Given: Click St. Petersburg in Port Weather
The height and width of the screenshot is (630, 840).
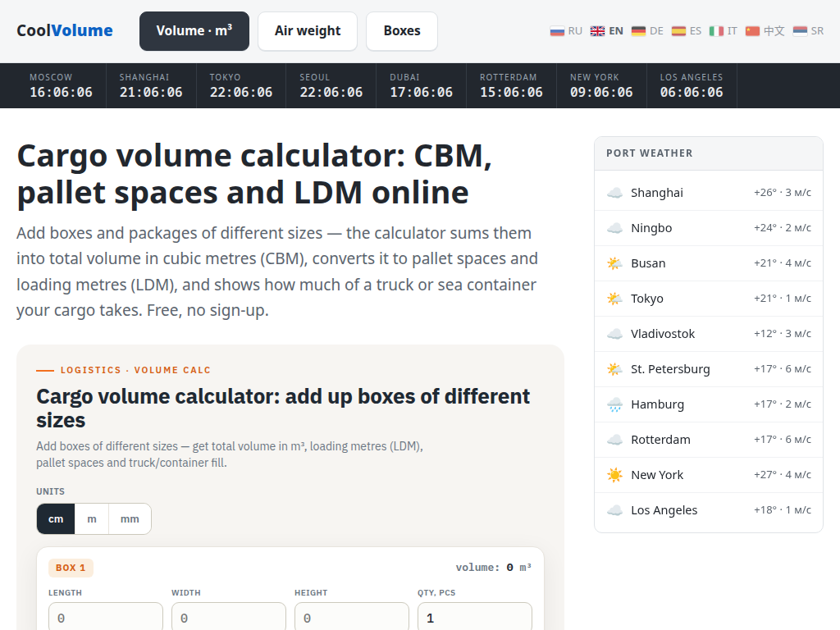Looking at the screenshot, I should pyautogui.click(x=670, y=369).
